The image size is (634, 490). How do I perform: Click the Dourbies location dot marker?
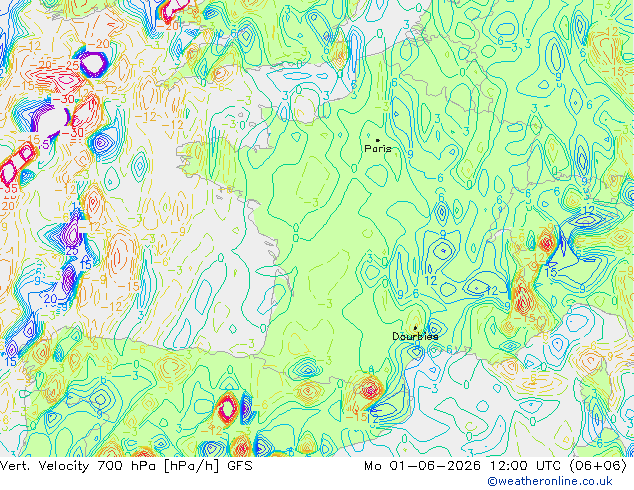tap(415, 328)
